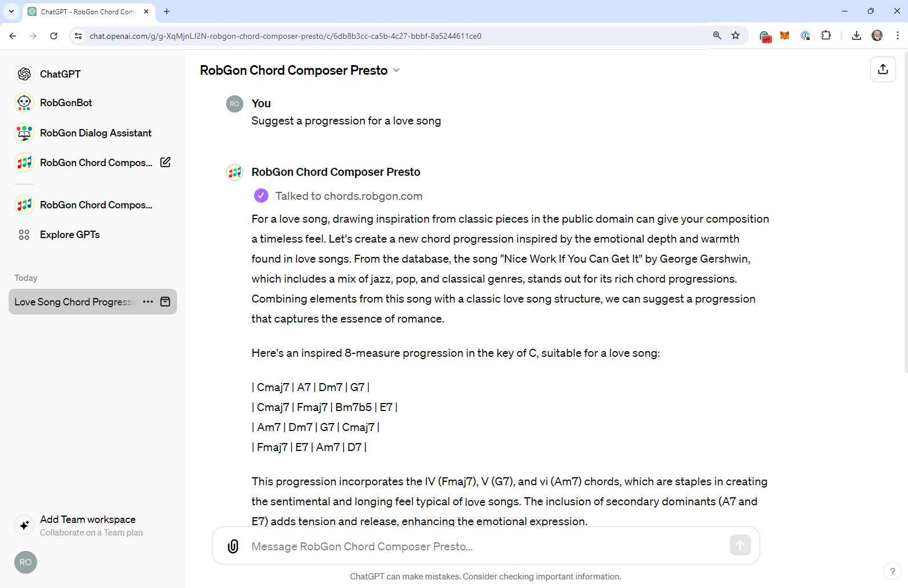Image resolution: width=908 pixels, height=588 pixels.
Task: Click the send message arrow button
Action: [x=740, y=545]
